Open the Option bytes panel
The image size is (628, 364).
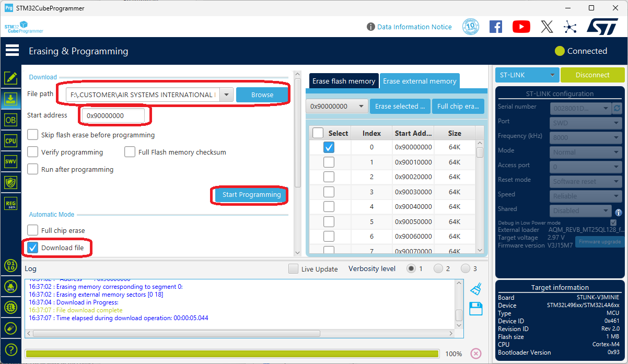click(11, 120)
